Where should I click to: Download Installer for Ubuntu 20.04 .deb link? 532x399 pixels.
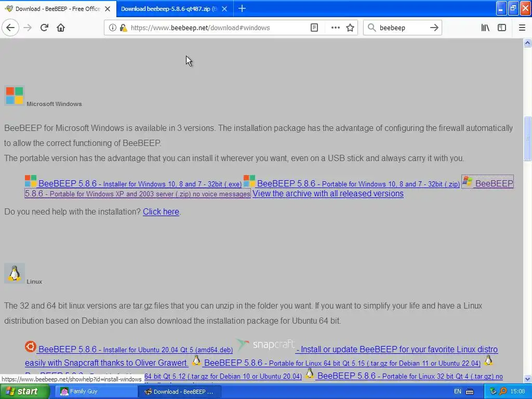(129, 349)
